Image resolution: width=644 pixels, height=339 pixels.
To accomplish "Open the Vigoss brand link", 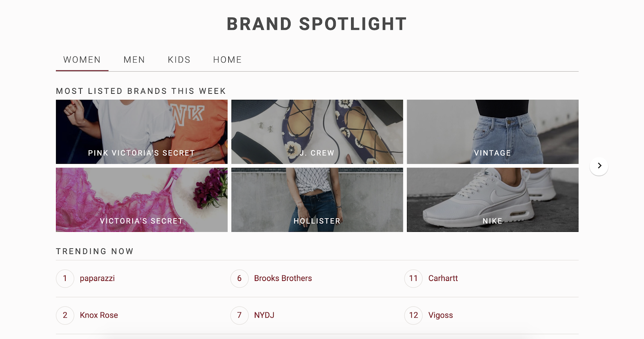I will click(441, 315).
